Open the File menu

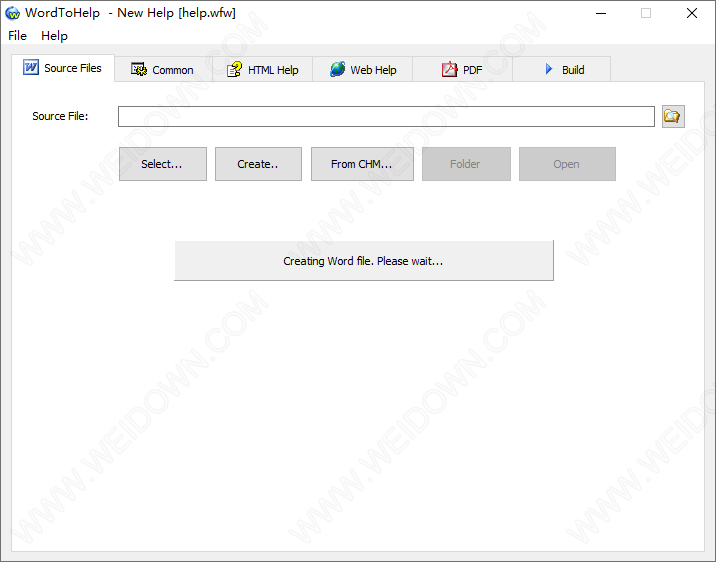[x=17, y=36]
